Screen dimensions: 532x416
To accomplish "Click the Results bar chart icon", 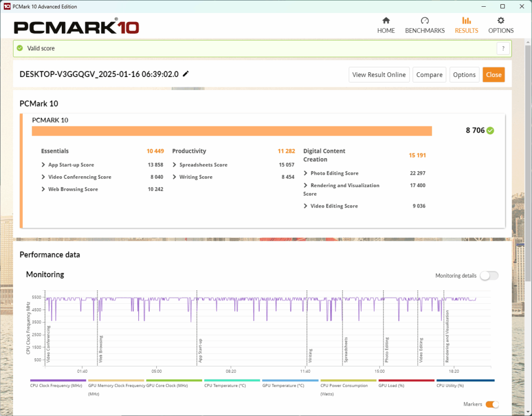I will point(466,20).
